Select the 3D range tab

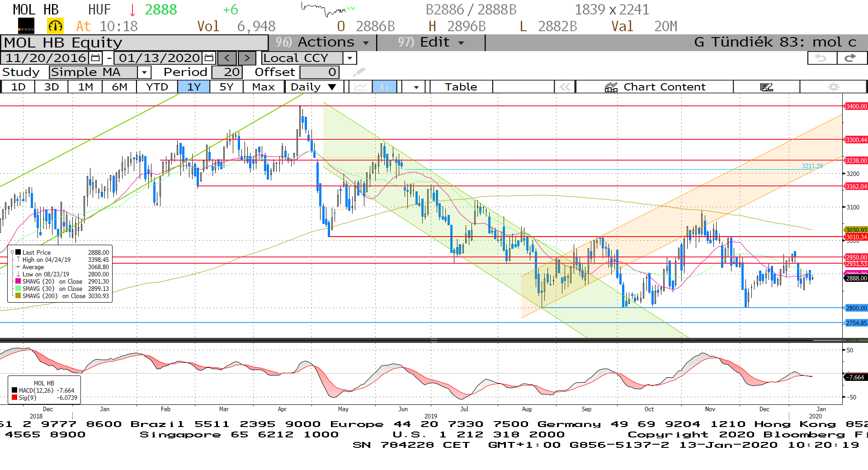tap(52, 87)
